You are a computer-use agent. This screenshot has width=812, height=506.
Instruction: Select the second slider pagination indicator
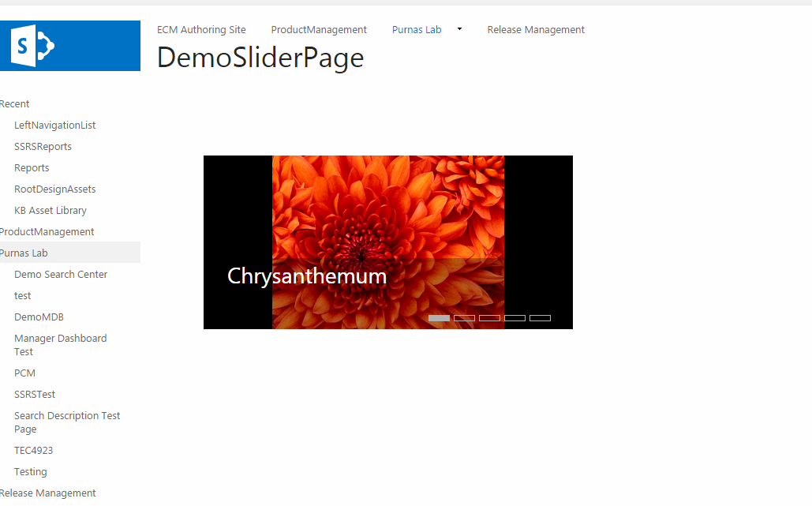[x=464, y=317]
